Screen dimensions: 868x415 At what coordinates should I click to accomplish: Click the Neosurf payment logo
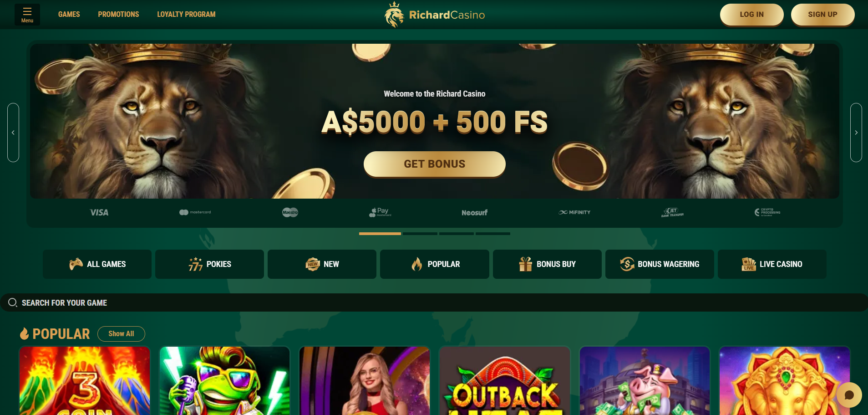click(474, 213)
